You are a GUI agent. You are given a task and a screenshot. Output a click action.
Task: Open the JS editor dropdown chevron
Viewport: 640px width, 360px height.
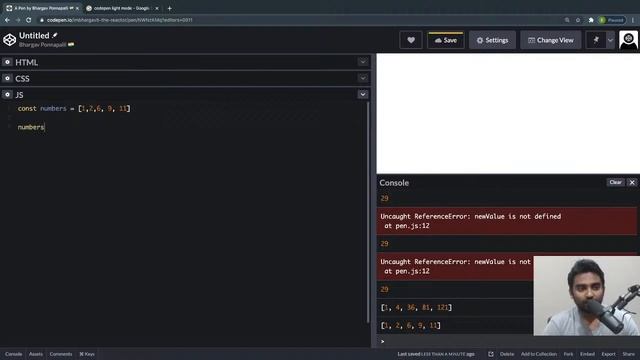click(x=362, y=94)
